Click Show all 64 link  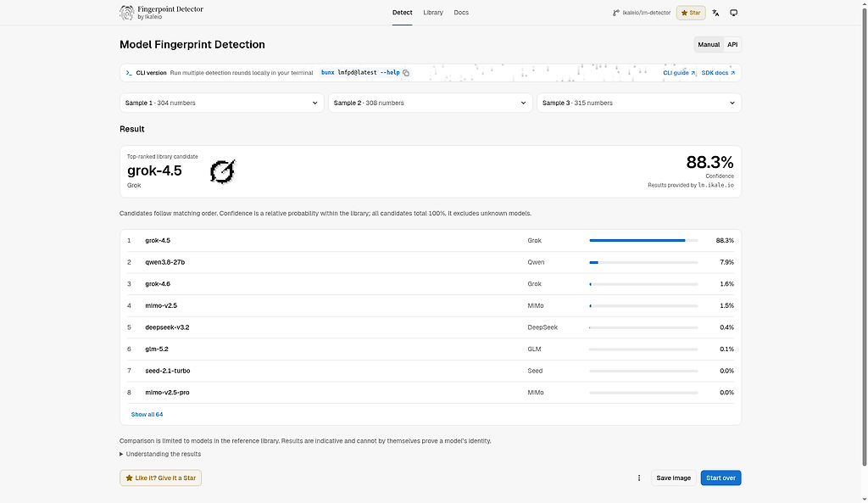tap(147, 415)
